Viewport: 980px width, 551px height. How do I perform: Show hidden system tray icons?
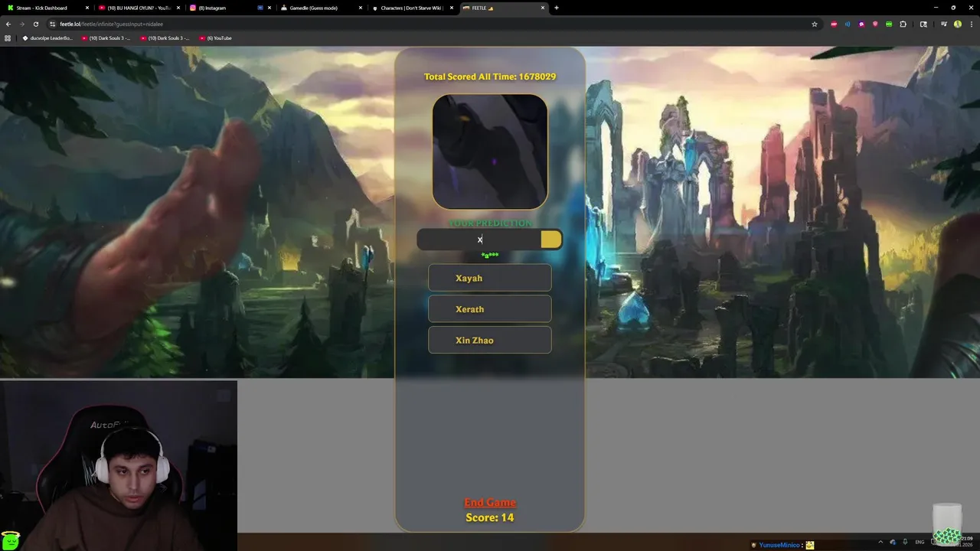(x=880, y=542)
